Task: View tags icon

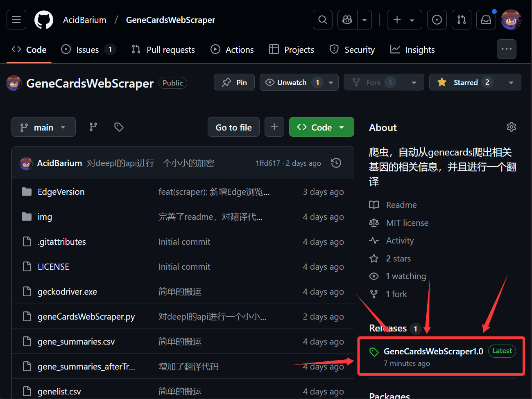Action: point(119,127)
